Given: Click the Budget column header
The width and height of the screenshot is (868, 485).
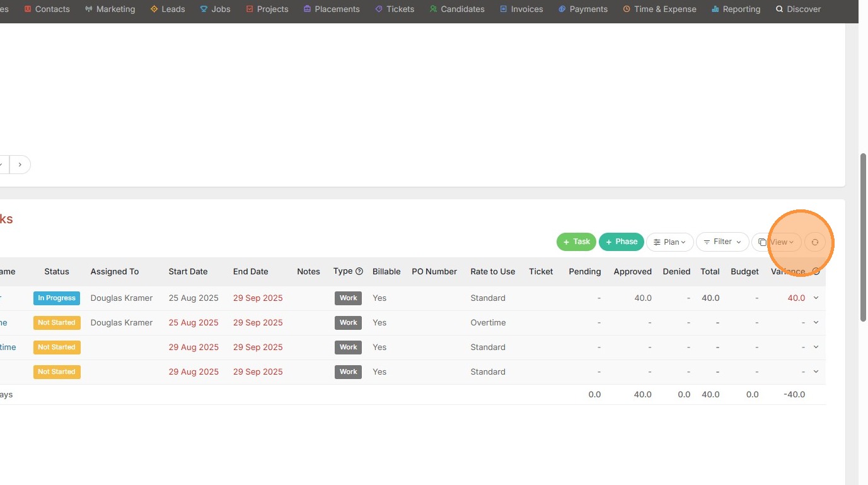Looking at the screenshot, I should pyautogui.click(x=744, y=272).
